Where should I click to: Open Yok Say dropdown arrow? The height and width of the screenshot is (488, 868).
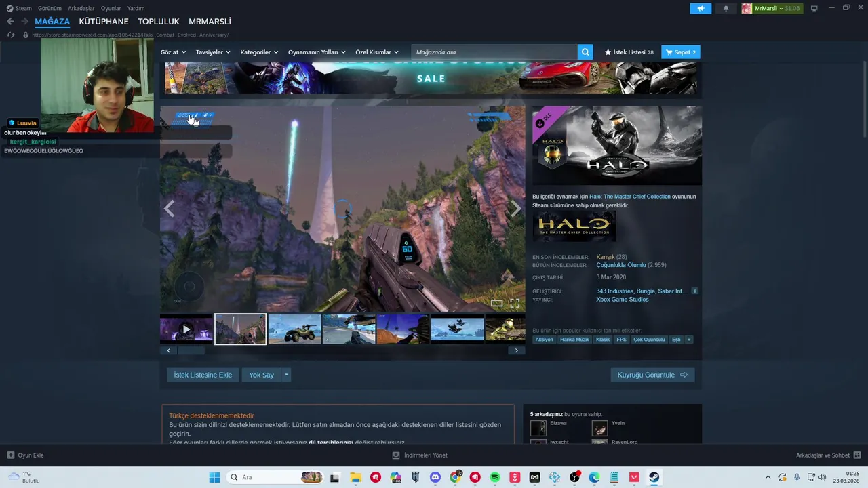click(286, 375)
